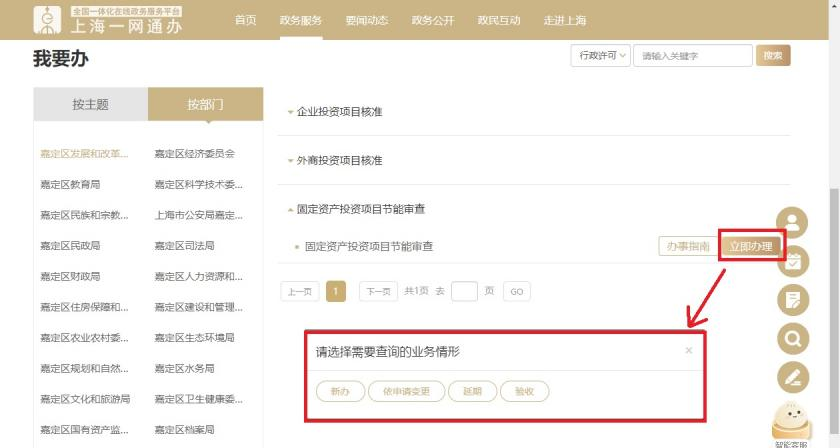Viewport: 840px width, 448px height.
Task: Pick the 延期 scenario option
Action: click(x=472, y=392)
